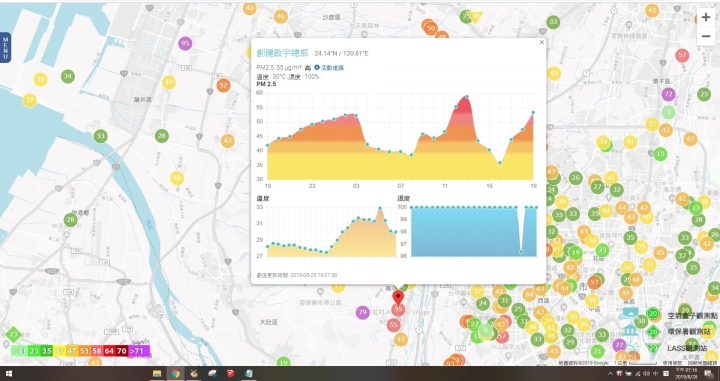Open the green 19 marker at bottom
The height and width of the screenshot is (381, 720).
[x=283, y=363]
